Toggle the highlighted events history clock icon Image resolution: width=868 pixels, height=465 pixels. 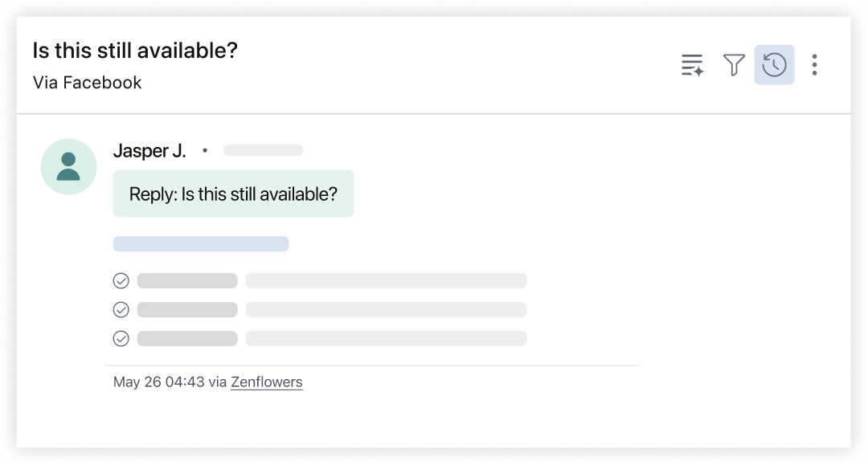[x=774, y=65]
